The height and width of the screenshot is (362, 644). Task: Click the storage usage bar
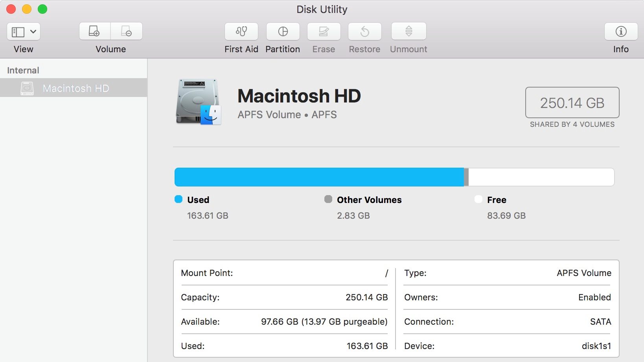(393, 177)
